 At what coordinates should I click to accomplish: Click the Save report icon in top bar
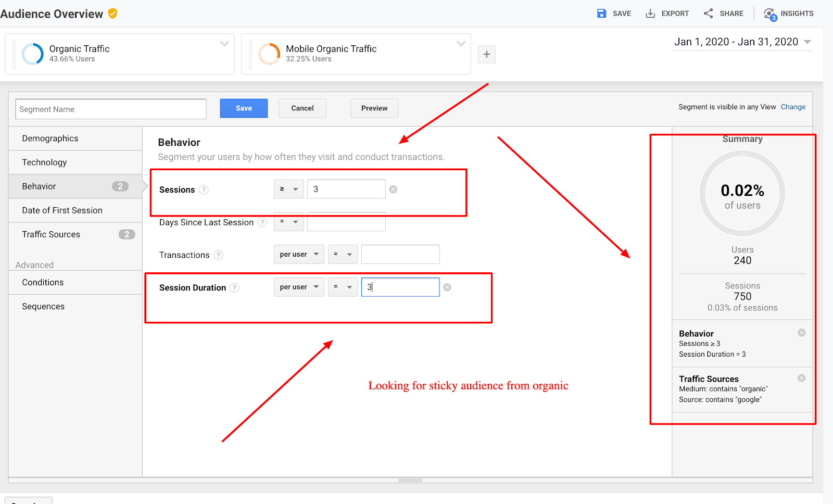[601, 14]
